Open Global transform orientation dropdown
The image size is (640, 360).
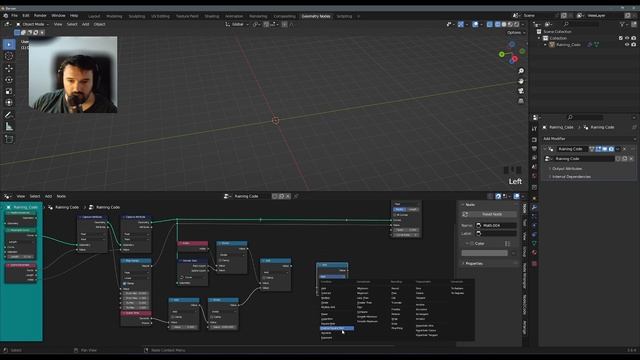pos(237,24)
